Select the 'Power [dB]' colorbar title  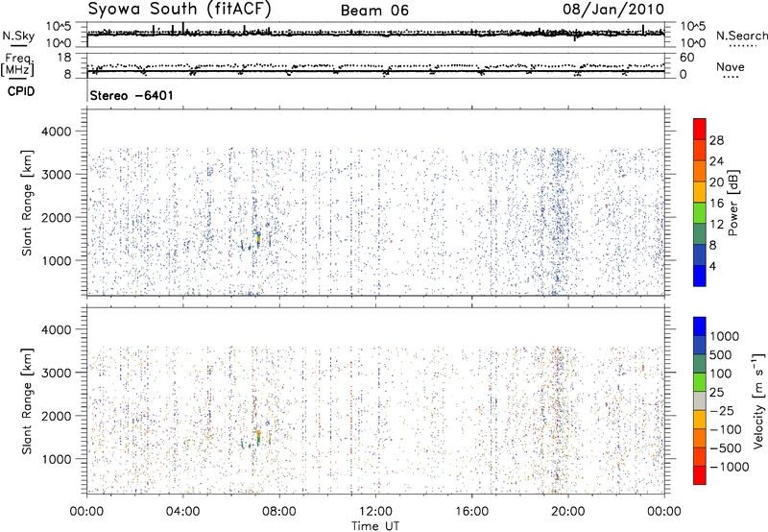point(732,203)
